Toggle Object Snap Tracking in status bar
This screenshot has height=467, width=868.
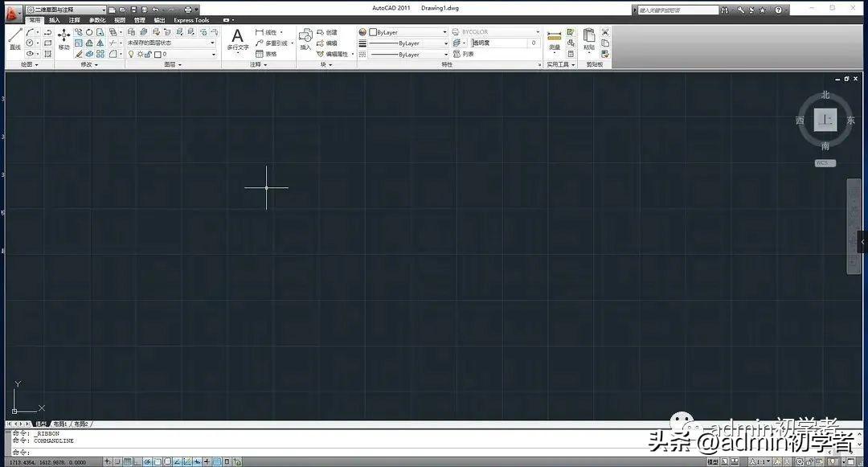point(177,461)
